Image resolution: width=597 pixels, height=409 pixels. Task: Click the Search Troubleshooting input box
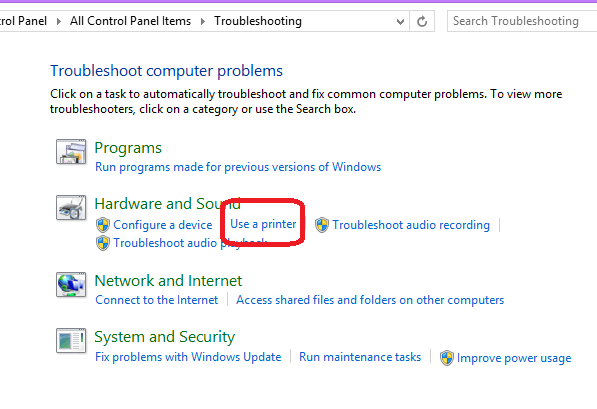tap(522, 21)
